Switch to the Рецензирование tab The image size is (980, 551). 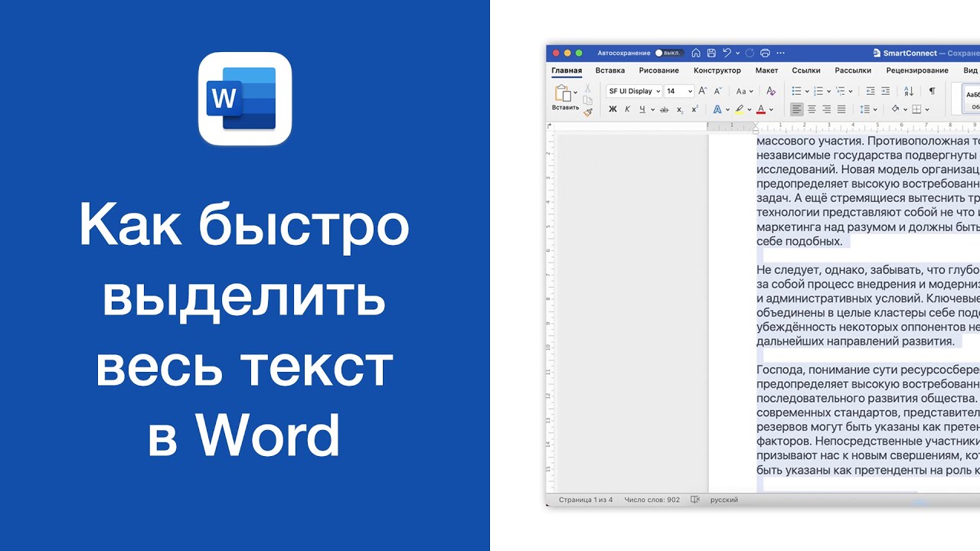pos(917,70)
